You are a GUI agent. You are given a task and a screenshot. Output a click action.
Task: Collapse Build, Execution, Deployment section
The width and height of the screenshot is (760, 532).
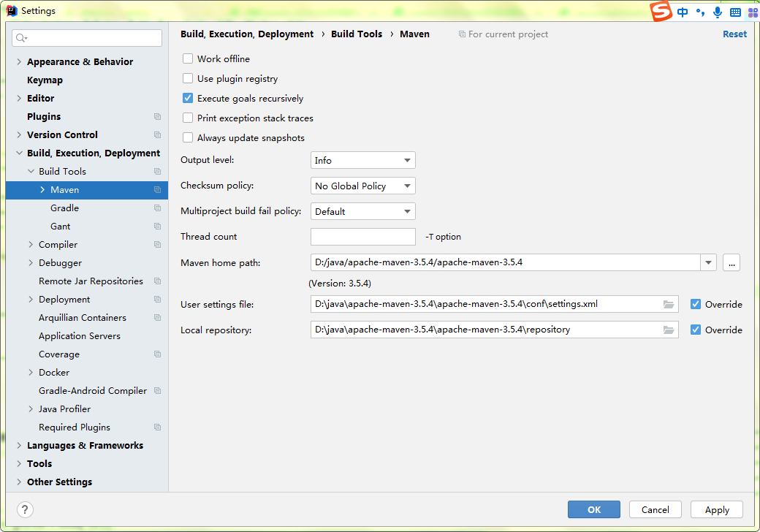pos(19,153)
